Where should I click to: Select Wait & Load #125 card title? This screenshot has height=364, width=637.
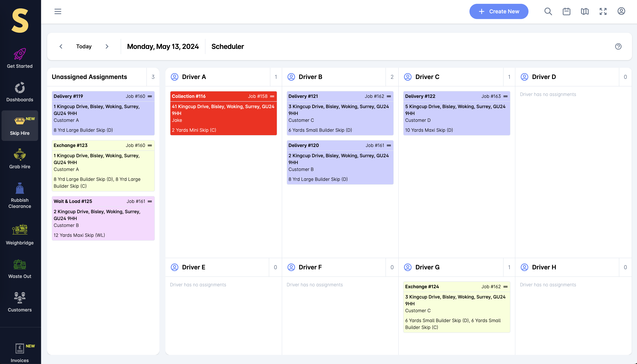point(73,201)
